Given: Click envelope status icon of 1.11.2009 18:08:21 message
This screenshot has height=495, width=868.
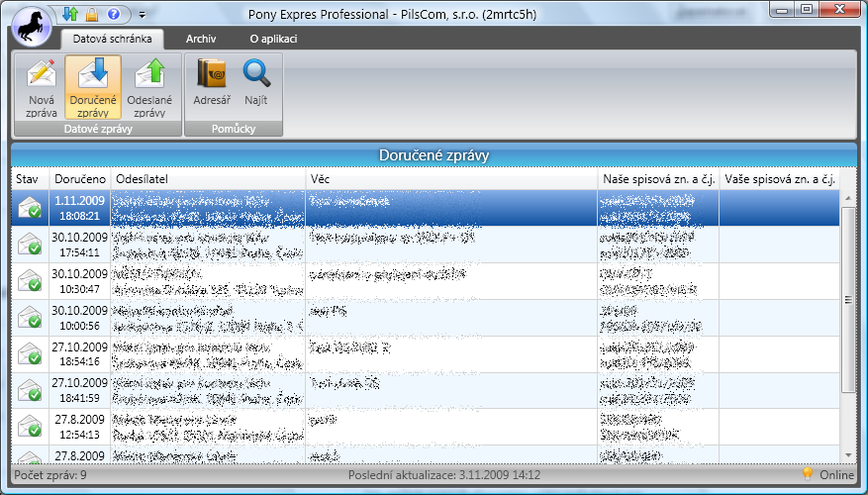Looking at the screenshot, I should [x=30, y=208].
